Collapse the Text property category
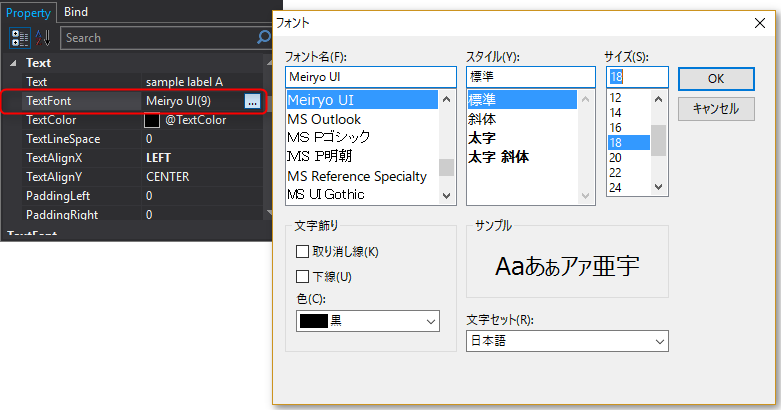Viewport: 781px width, 410px height. point(12,63)
